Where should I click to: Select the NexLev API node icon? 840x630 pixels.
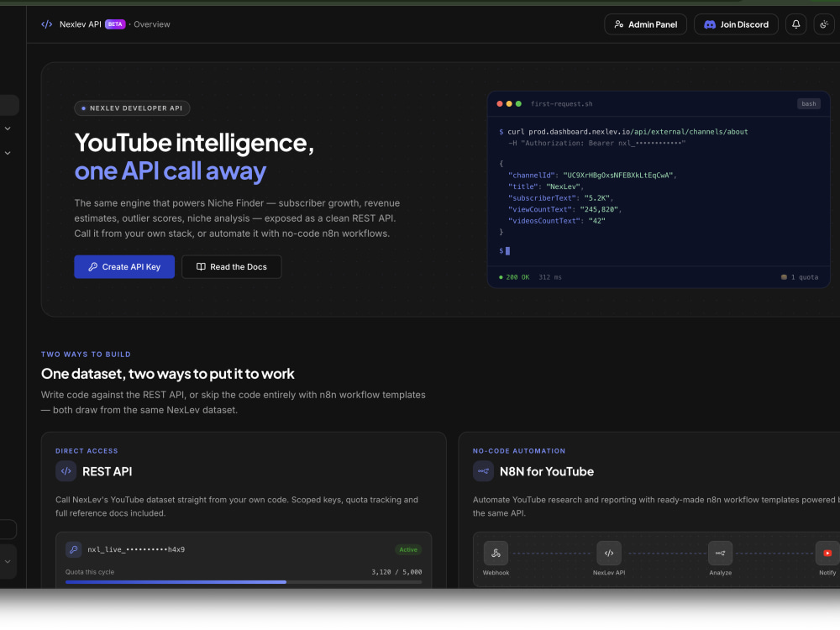(609, 554)
